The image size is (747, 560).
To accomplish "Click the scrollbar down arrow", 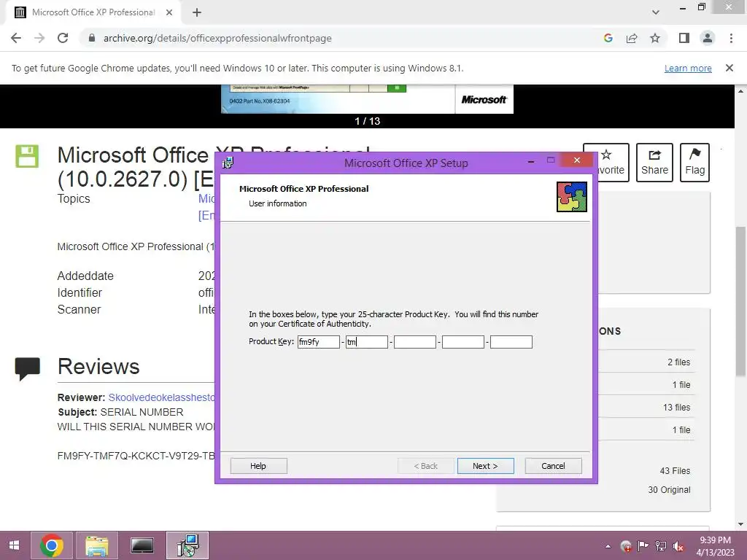I will pyautogui.click(x=741, y=524).
